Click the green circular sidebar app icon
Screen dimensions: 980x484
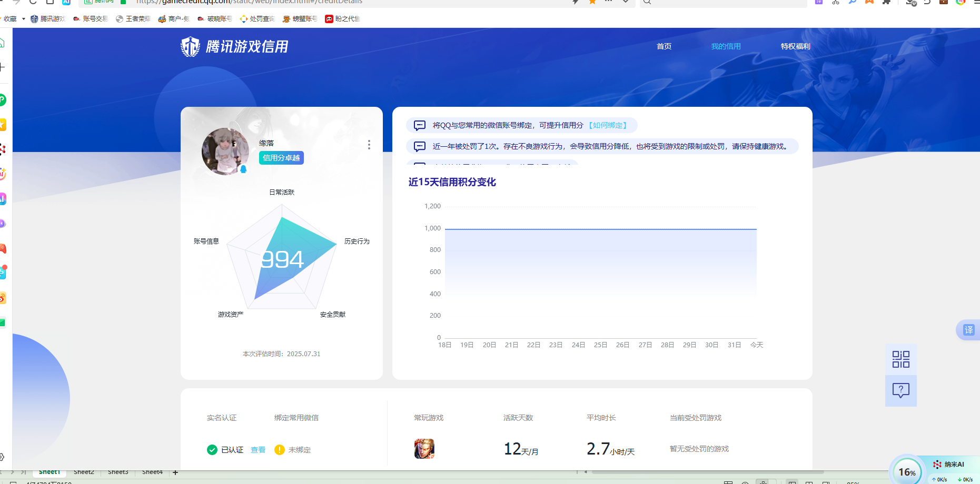click(x=2, y=99)
